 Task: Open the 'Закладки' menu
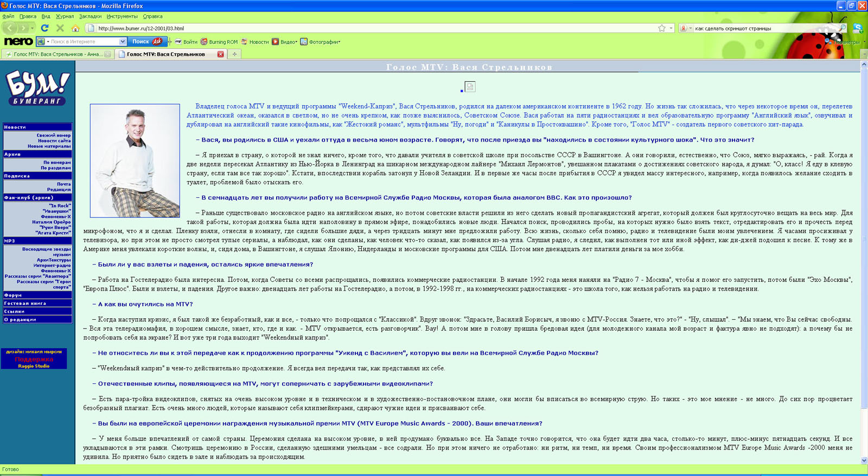(x=90, y=16)
